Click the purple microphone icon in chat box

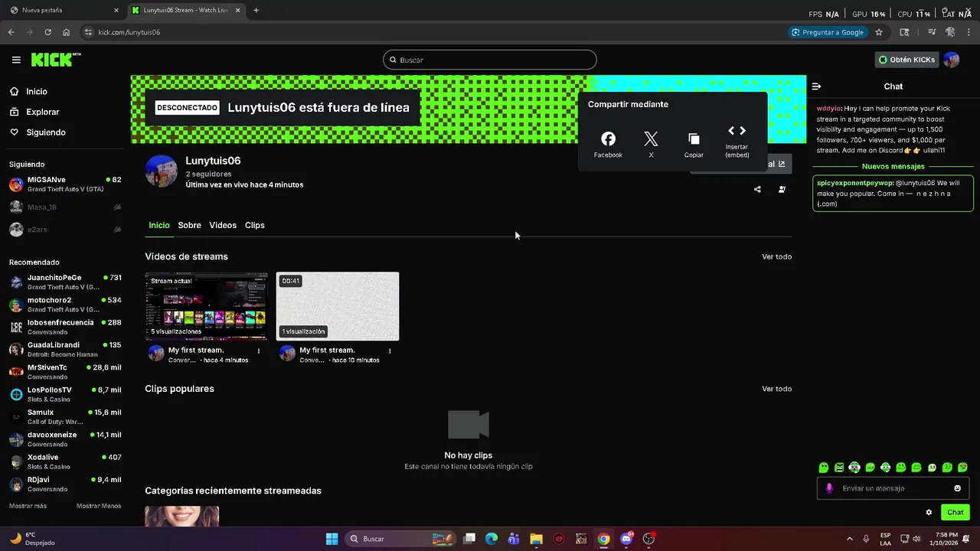[829, 488]
